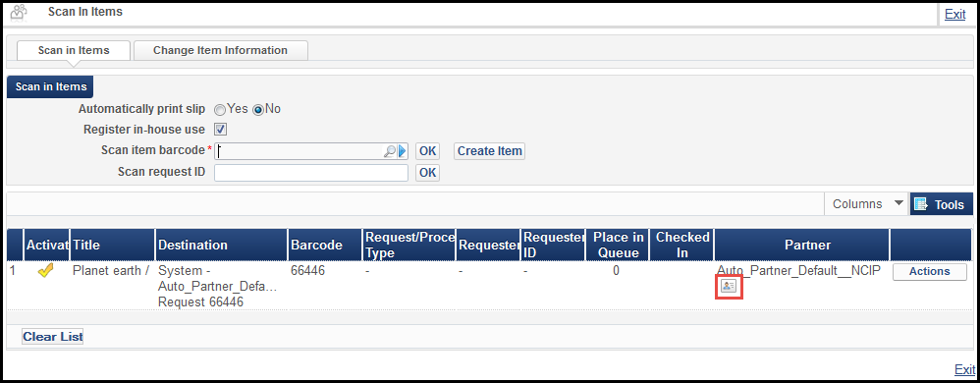Screen dimensions: 980x383
Task: Click the yellow activation checkmark for Planet earth
Action: (45, 271)
